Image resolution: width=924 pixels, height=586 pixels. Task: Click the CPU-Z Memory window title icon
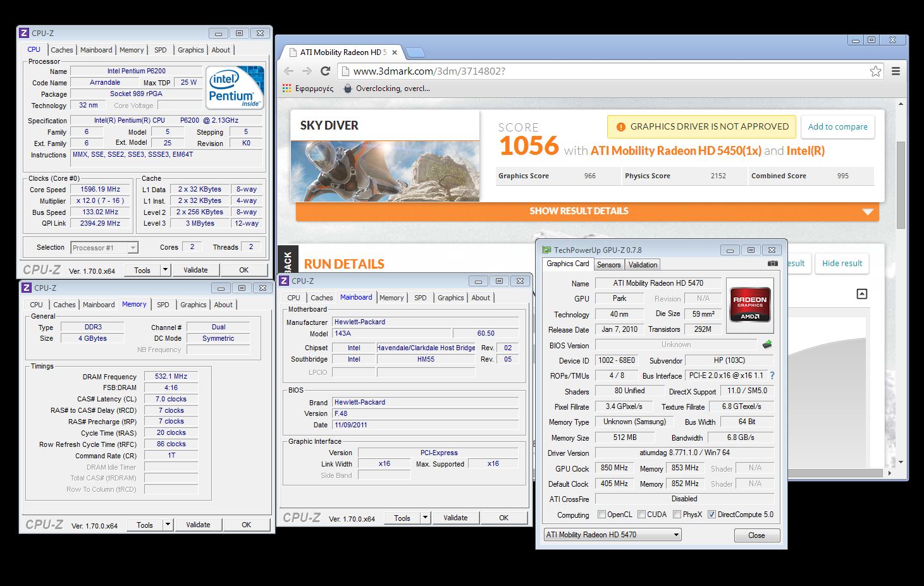pos(27,288)
